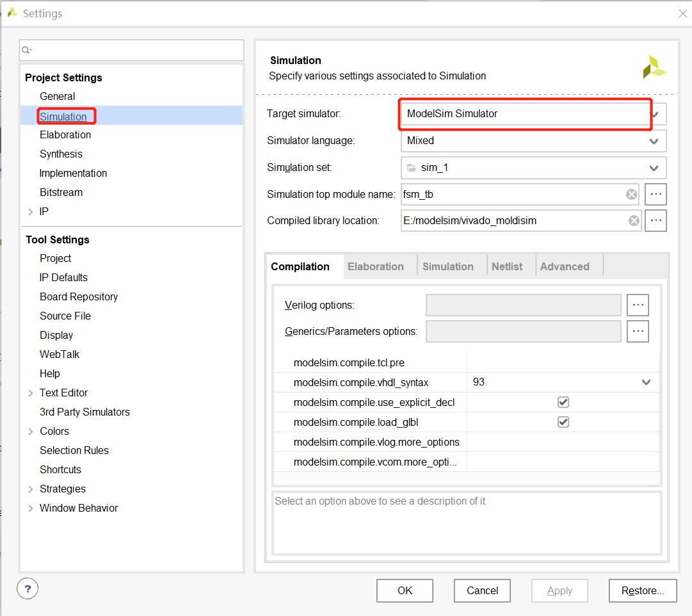
Task: Select the modelsim.compile.vcom.more_opti... row
Action: click(467, 462)
